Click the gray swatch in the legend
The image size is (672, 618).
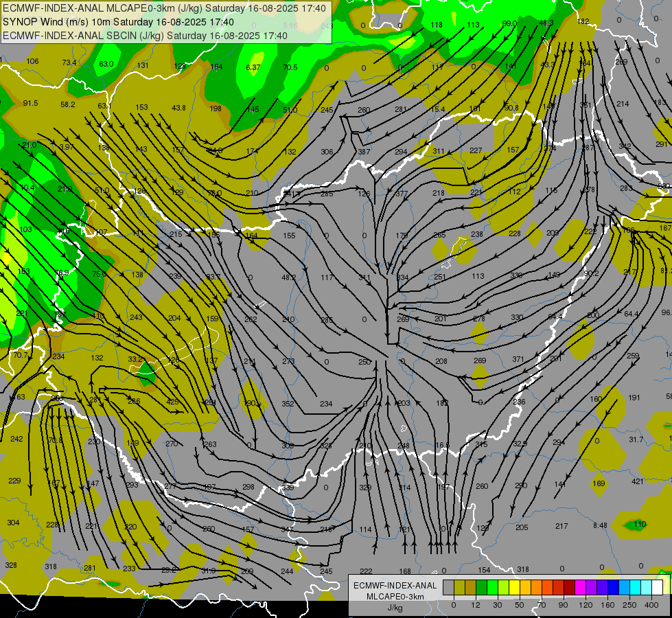[x=449, y=588]
